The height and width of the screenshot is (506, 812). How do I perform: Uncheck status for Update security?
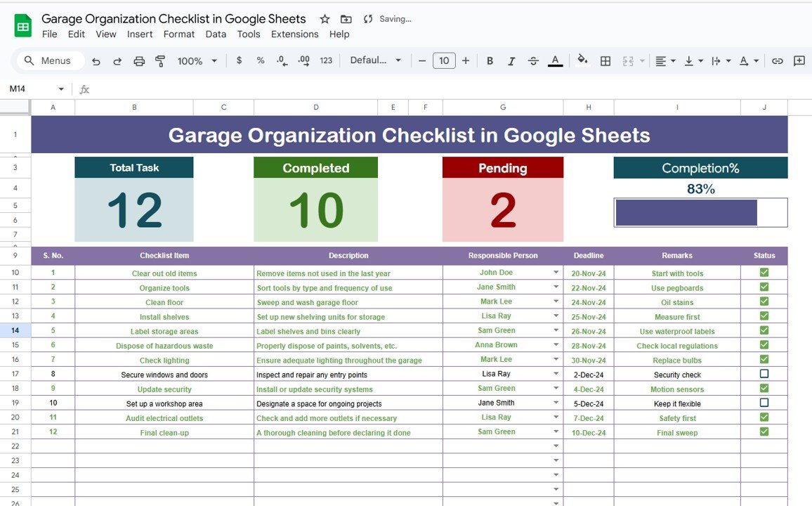coord(764,388)
